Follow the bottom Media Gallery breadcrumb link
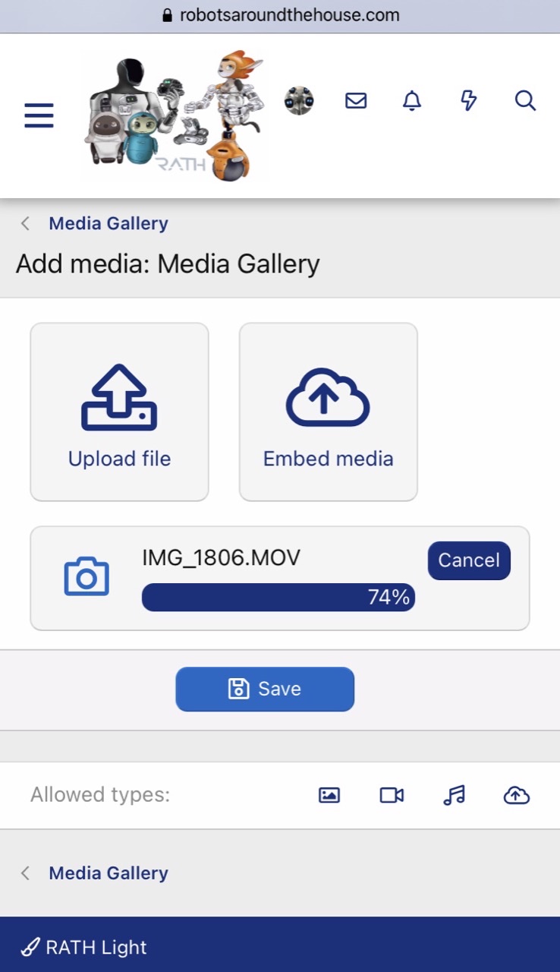 (x=108, y=873)
